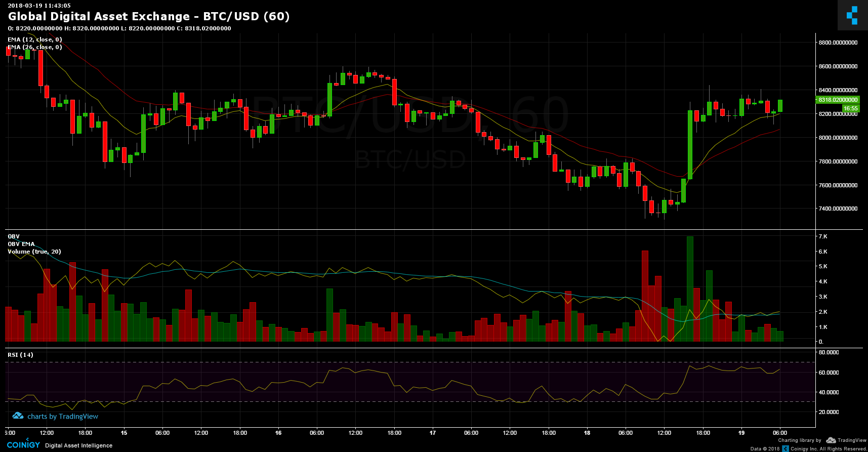
Task: Click the 'OBV' indicator label
Action: pos(14,236)
